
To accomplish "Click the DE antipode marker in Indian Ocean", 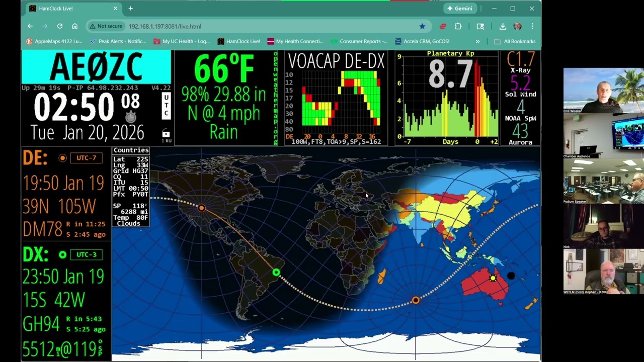I will (416, 300).
